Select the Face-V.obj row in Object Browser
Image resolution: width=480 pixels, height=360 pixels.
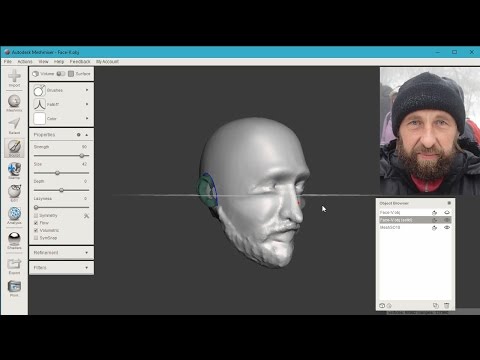pyautogui.click(x=415, y=212)
